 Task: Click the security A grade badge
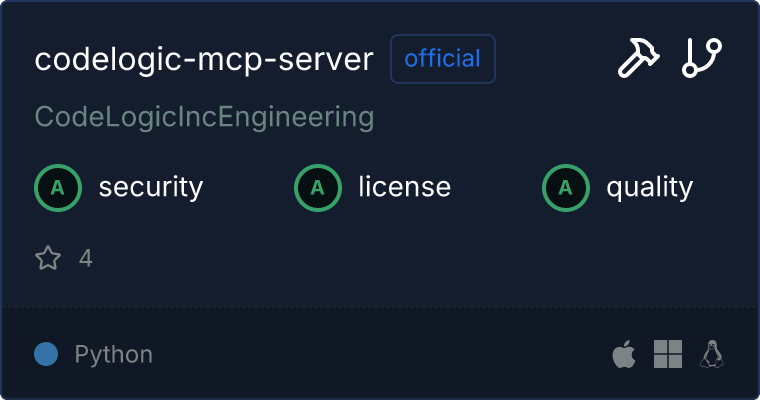tap(58, 187)
